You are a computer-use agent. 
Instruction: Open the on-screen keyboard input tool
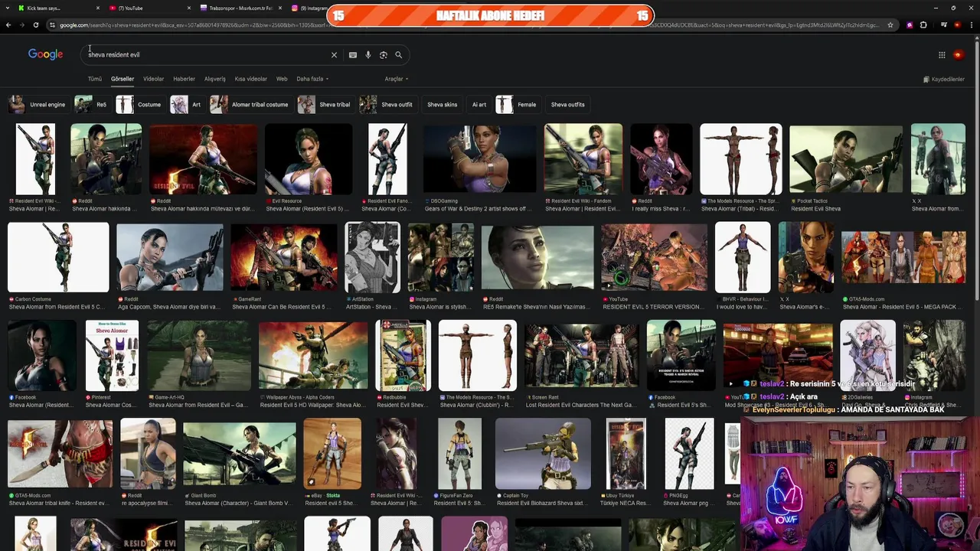[353, 55]
